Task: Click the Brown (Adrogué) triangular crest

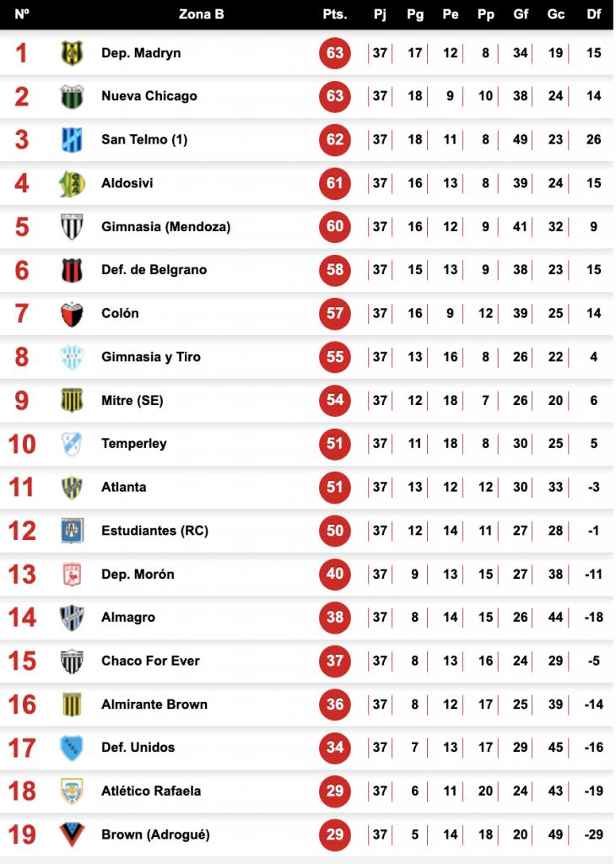Action: coord(72,834)
